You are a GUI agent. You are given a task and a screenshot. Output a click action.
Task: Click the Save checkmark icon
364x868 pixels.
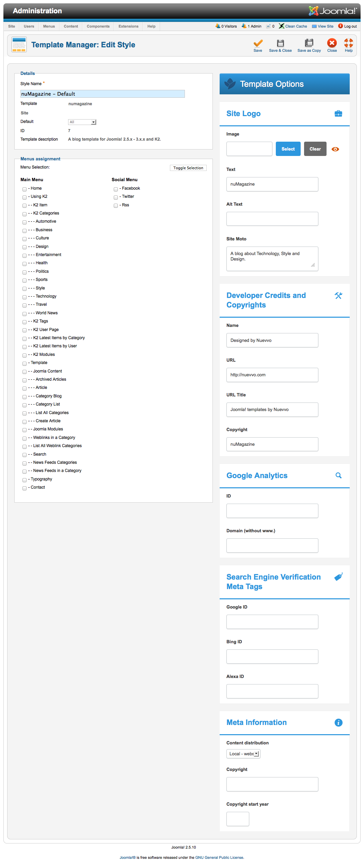pyautogui.click(x=258, y=43)
